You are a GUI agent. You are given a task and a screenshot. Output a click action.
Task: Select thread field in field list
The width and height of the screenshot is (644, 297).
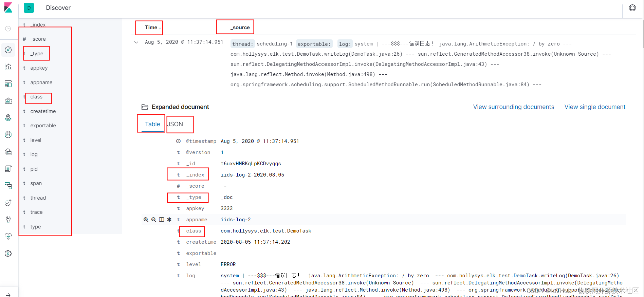[x=38, y=198]
